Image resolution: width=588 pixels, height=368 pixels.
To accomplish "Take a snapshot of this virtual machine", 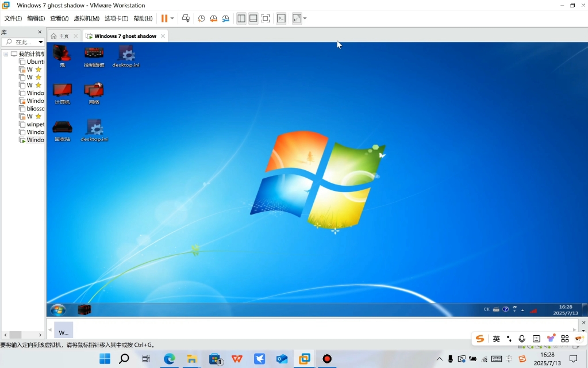I will click(201, 18).
